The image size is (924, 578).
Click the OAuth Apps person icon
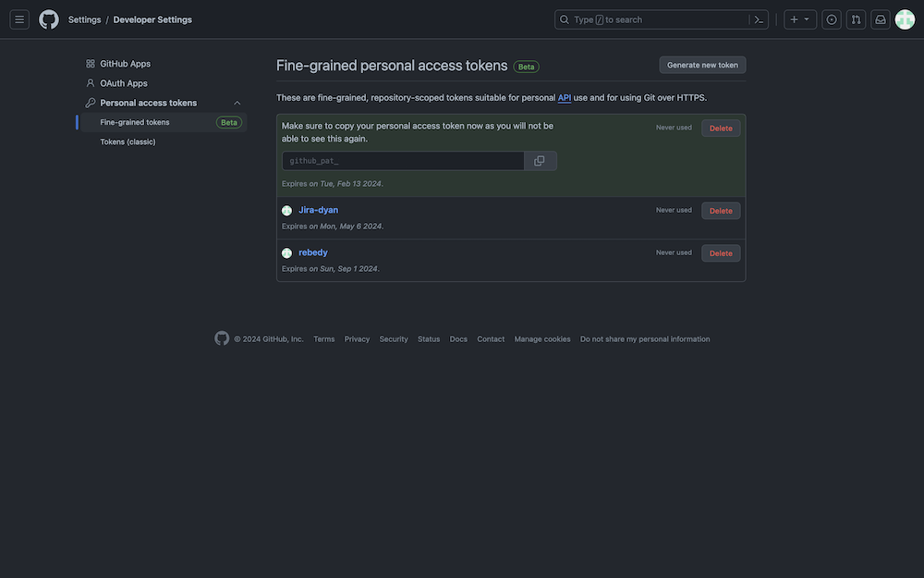coord(91,83)
